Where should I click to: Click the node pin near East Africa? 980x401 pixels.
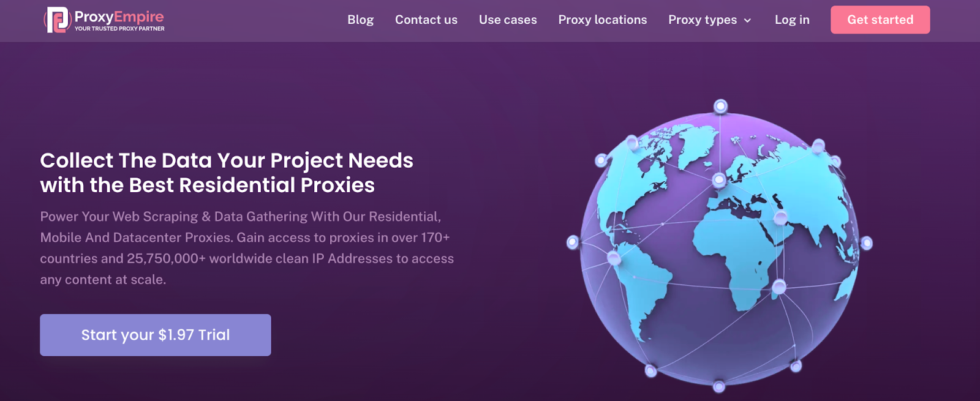point(779,287)
